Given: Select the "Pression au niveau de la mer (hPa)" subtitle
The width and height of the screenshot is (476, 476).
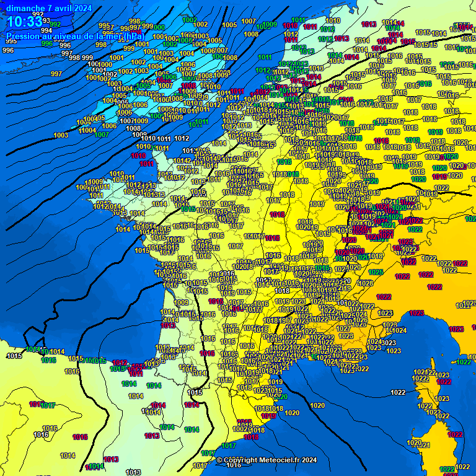Looking at the screenshot, I should (75, 36).
